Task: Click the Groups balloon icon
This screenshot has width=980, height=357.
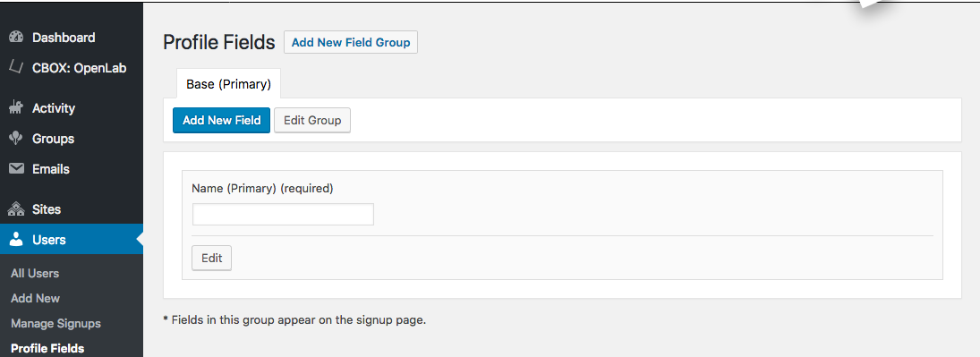Action: pos(16,139)
